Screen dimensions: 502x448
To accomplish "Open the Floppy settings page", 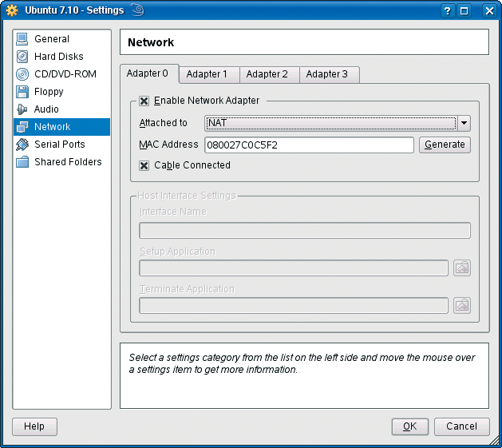I will click(61, 92).
